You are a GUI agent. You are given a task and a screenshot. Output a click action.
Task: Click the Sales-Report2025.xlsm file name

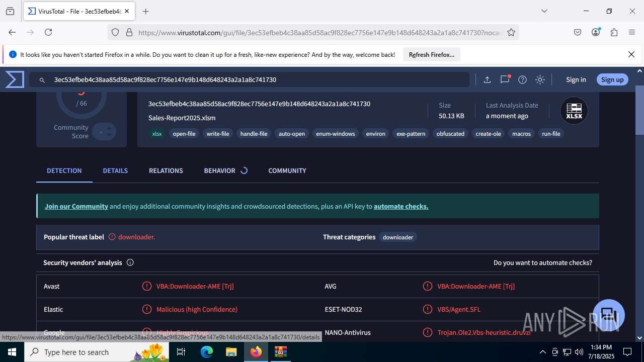pos(182,118)
